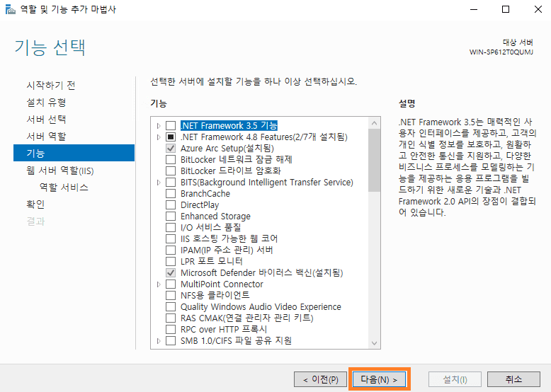
Task: Select Enhanced Storage row text
Action: tap(215, 217)
